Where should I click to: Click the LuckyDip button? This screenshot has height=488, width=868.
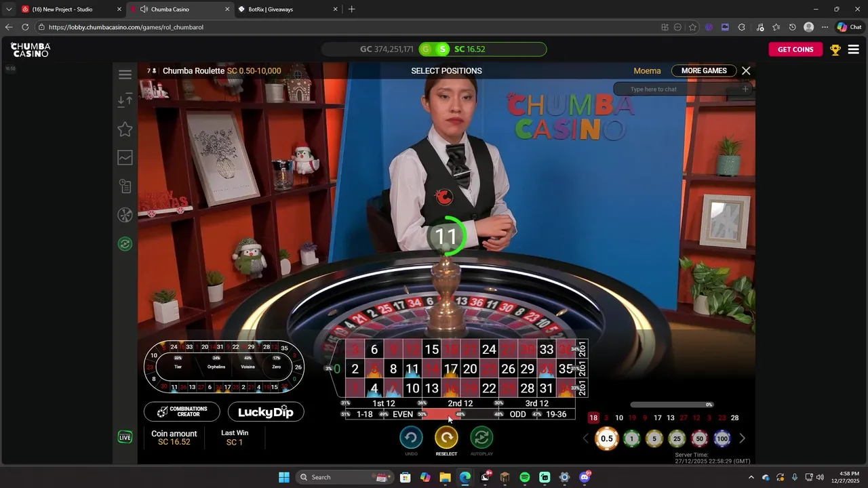266,411
